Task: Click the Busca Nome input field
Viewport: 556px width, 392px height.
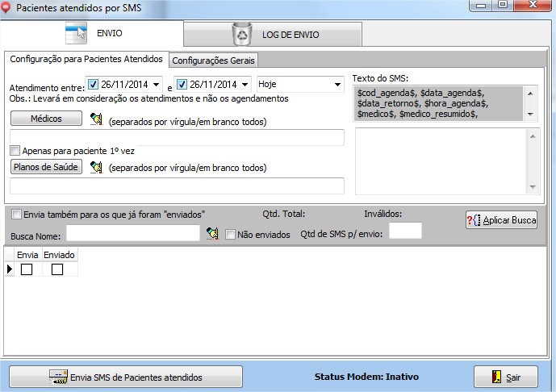Action: click(x=133, y=234)
